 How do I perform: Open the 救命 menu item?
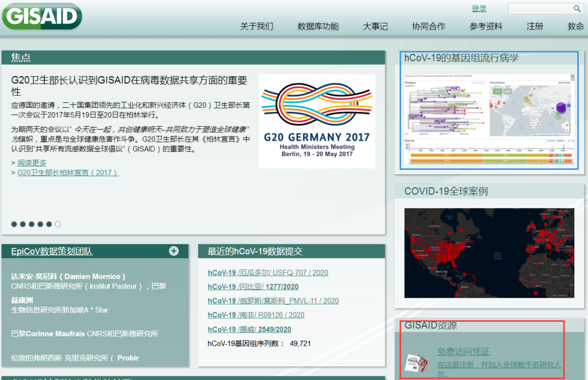tap(575, 26)
